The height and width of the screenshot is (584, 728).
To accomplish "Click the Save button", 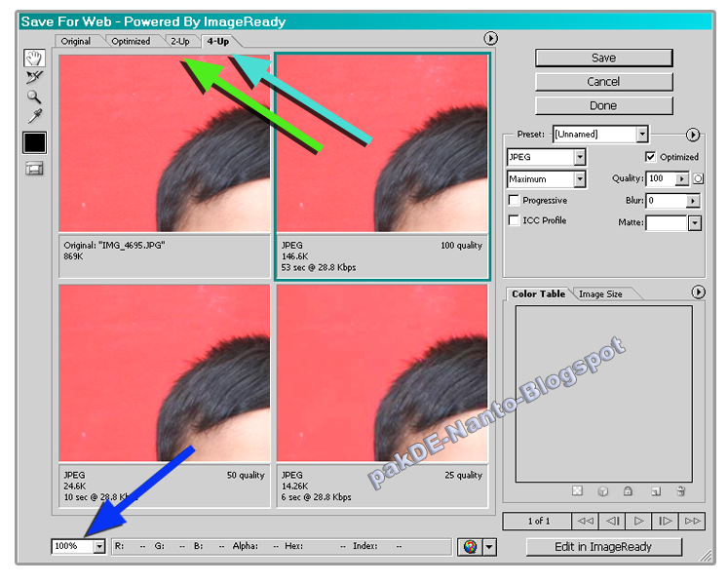I will coord(603,58).
